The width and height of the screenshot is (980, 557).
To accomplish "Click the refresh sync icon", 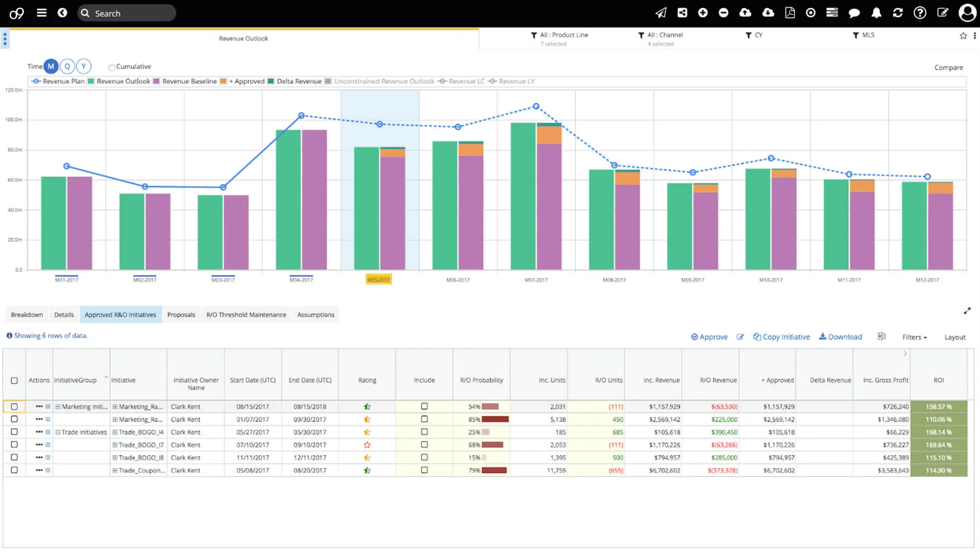I will [898, 13].
